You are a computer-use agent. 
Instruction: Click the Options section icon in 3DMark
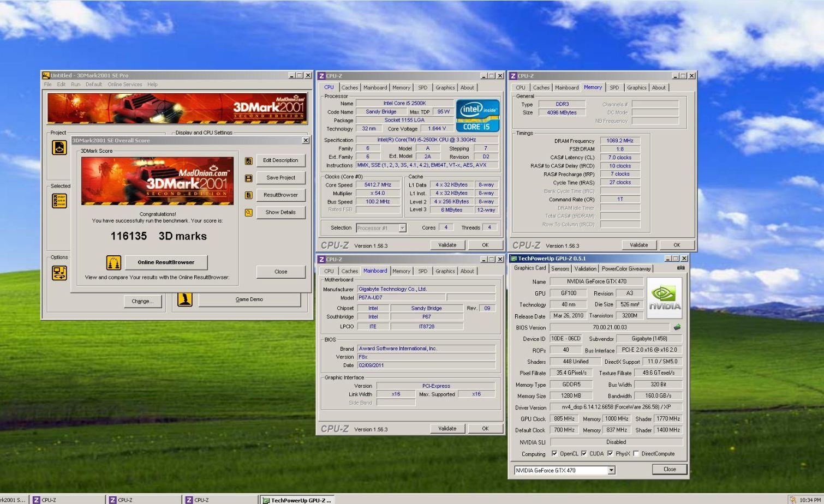point(59,273)
